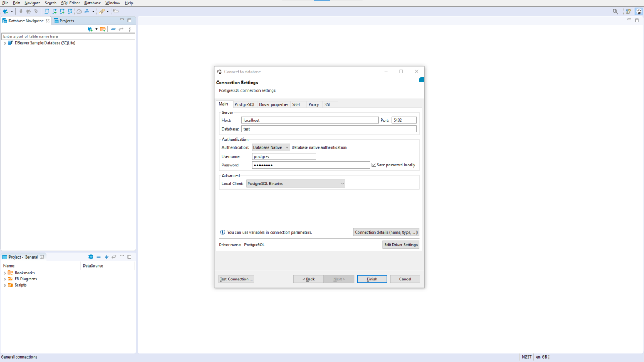
Task: Switch to the SSL tab
Action: (x=328, y=104)
